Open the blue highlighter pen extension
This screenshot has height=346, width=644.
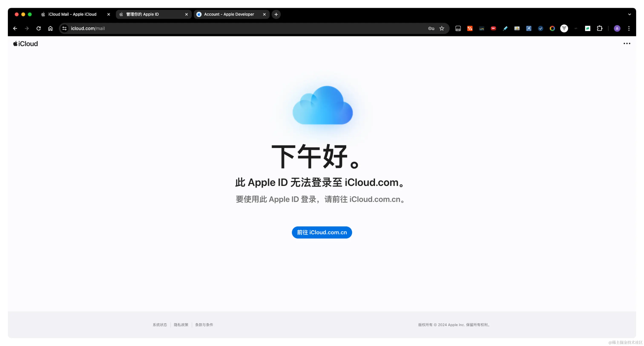505,28
